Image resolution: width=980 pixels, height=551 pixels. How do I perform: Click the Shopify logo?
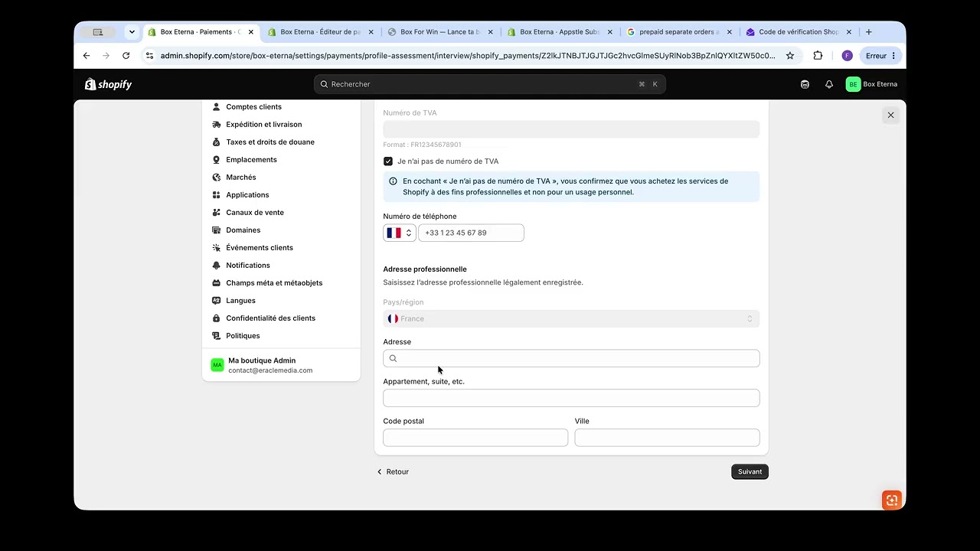[x=109, y=84]
